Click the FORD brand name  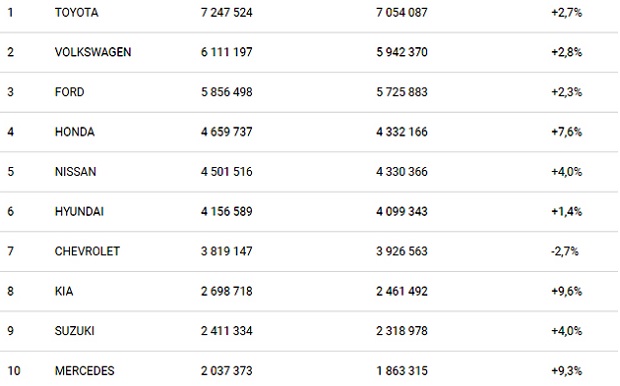(x=70, y=92)
